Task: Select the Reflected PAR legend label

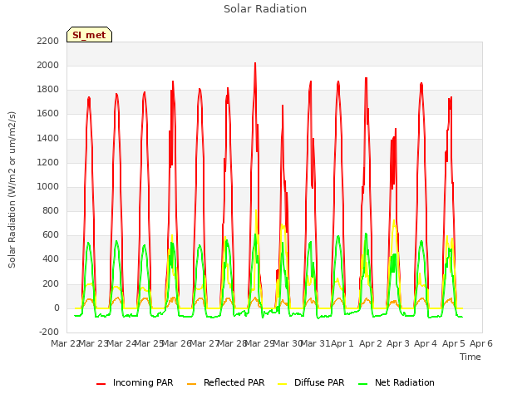Action: tap(234, 382)
